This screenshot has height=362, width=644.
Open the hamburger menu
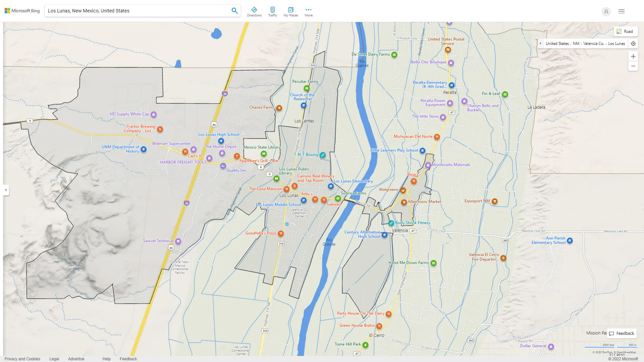621,11
